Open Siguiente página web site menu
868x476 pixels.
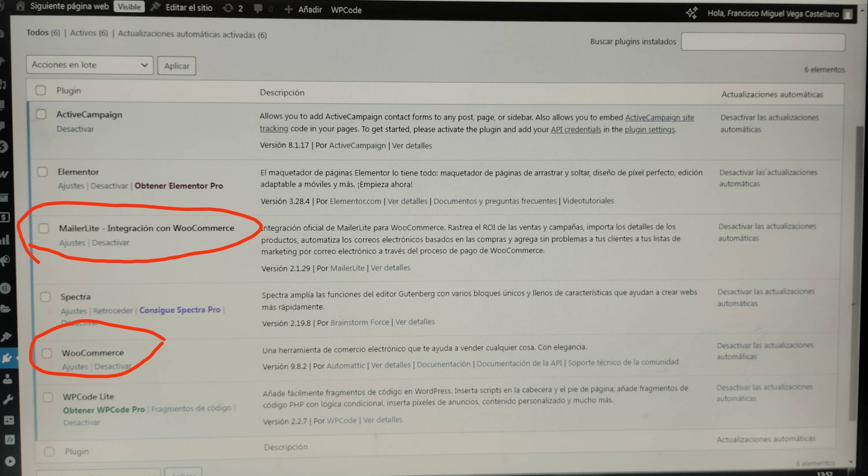coord(69,6)
